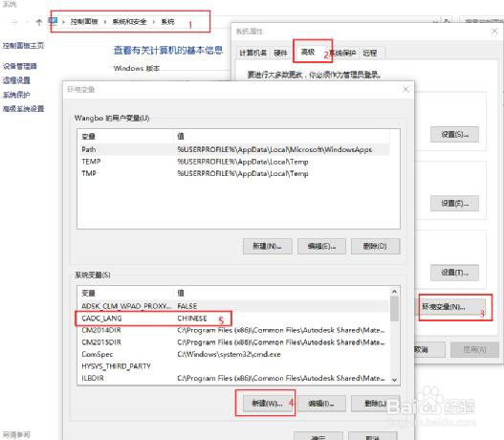Select the CM2015DIR system variable row
504x440 pixels.
pos(234,342)
